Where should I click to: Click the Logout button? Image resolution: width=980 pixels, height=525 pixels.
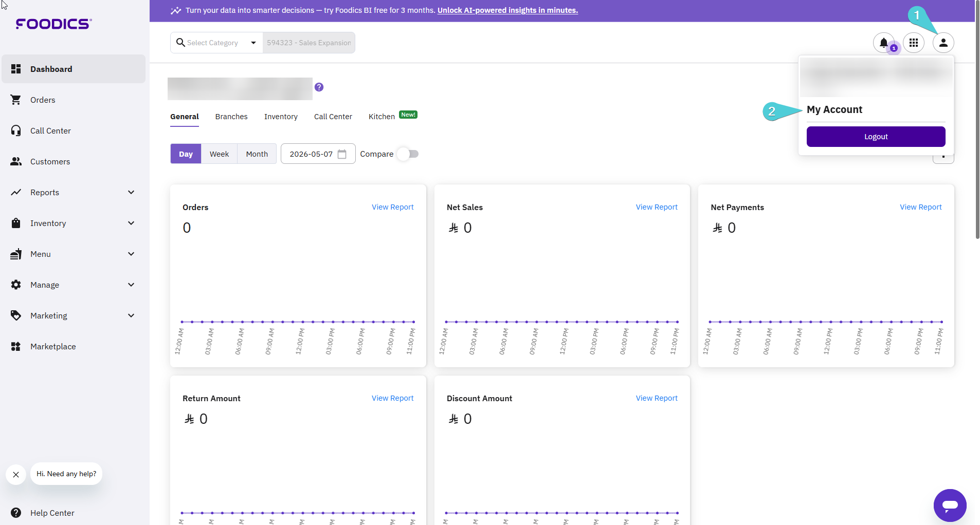pyautogui.click(x=876, y=137)
